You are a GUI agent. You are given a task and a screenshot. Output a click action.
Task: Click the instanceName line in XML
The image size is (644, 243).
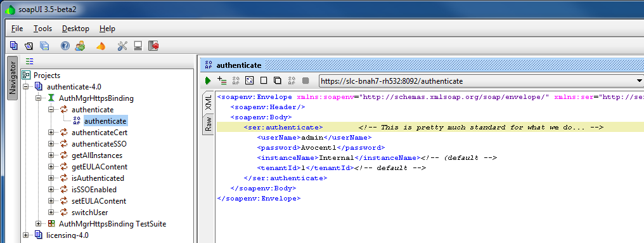point(377,158)
